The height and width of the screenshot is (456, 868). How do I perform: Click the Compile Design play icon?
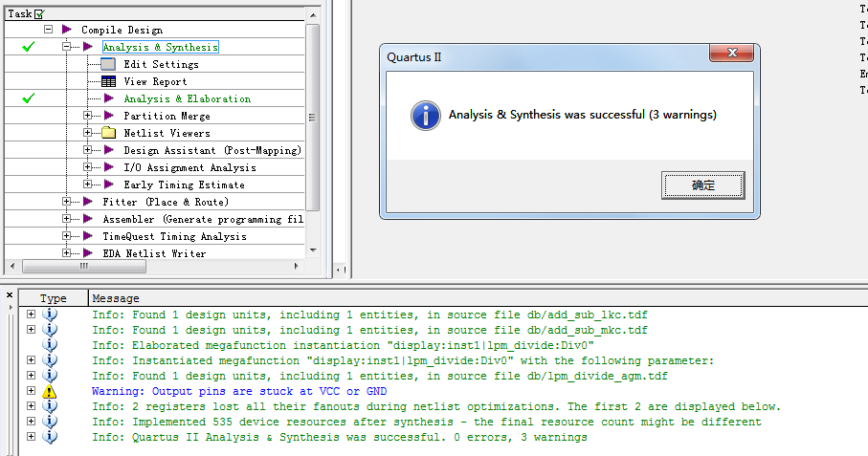67,30
